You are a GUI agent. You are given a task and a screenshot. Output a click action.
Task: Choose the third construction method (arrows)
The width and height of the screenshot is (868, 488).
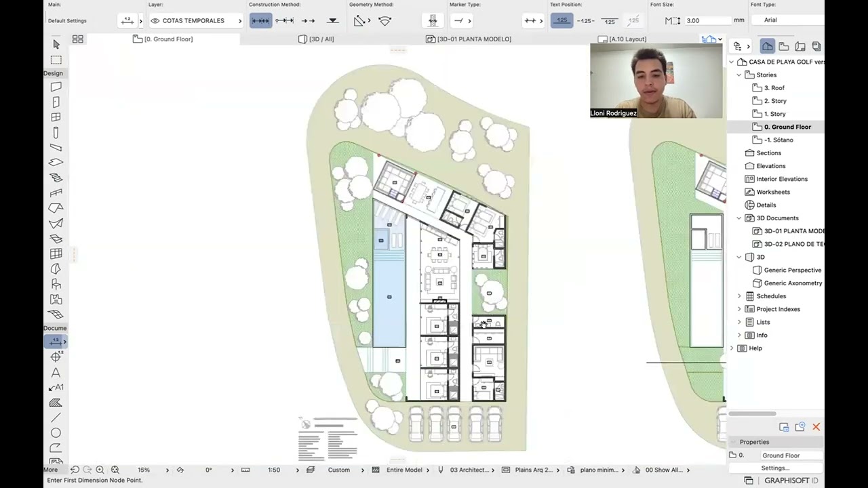(309, 21)
